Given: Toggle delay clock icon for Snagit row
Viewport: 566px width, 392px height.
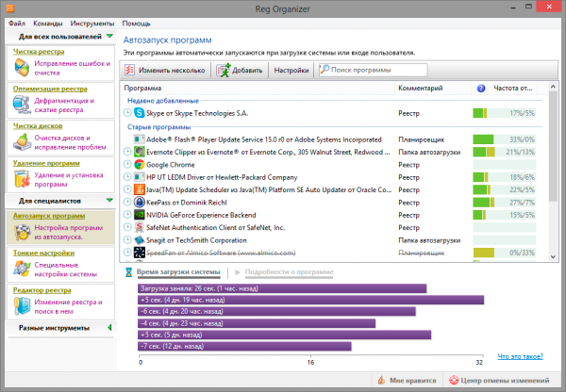Looking at the screenshot, I should point(127,239).
